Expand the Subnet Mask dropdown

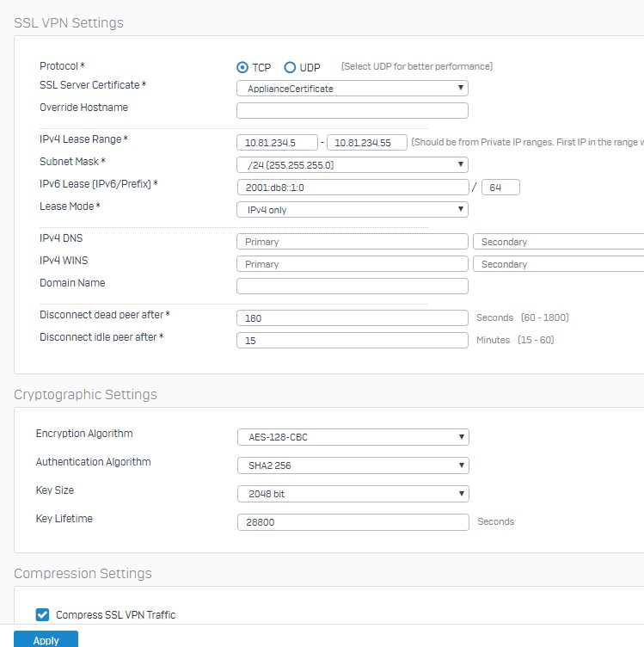pyautogui.click(x=353, y=165)
